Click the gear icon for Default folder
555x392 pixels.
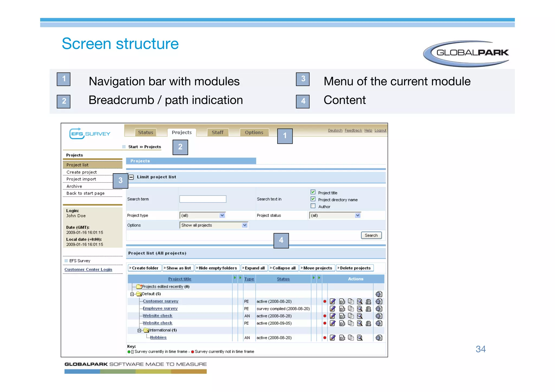point(379,294)
